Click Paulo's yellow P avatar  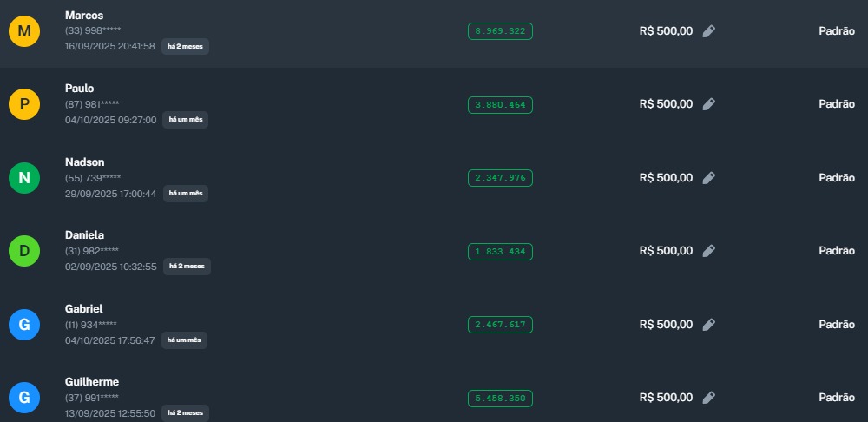(x=24, y=104)
